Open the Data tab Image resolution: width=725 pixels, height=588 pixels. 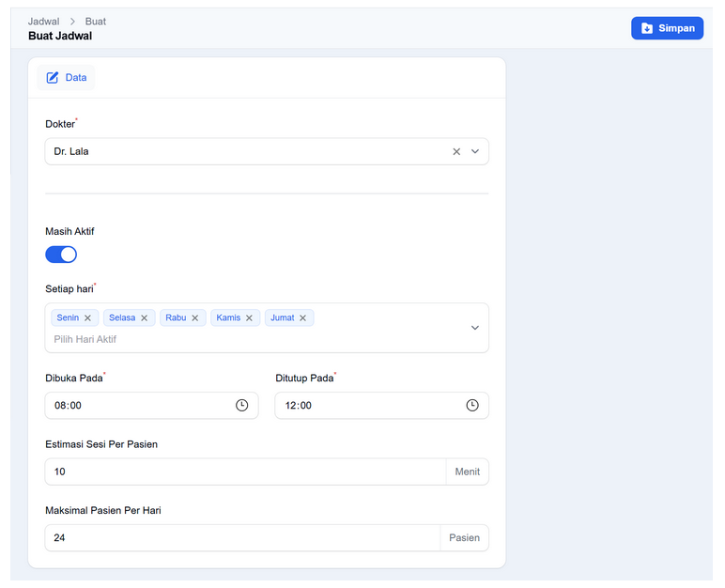tap(66, 77)
